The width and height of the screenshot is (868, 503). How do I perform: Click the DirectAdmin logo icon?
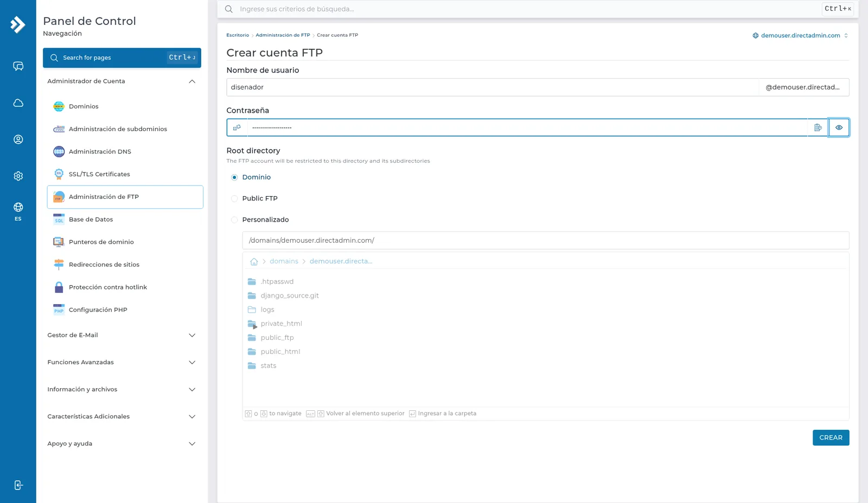[18, 24]
